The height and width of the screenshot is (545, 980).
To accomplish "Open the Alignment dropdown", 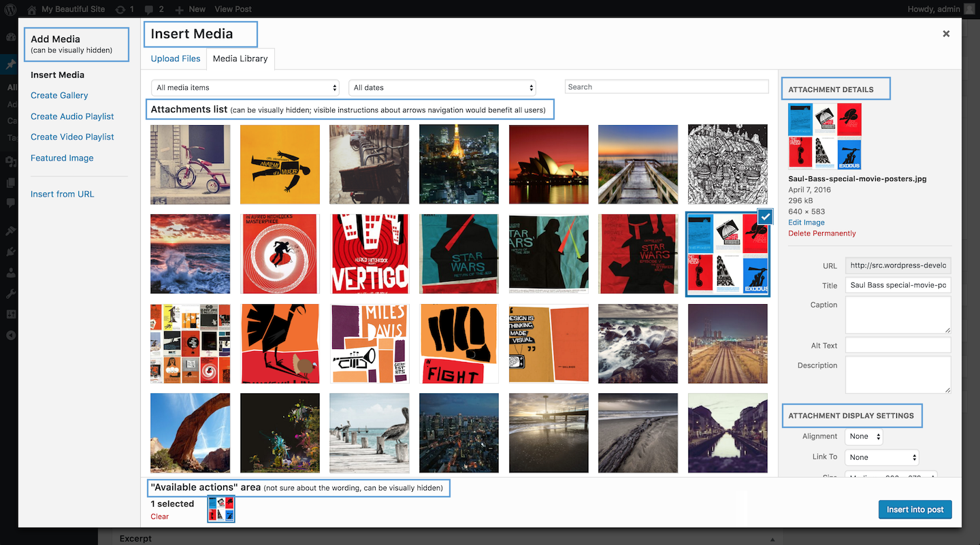I will click(x=864, y=437).
